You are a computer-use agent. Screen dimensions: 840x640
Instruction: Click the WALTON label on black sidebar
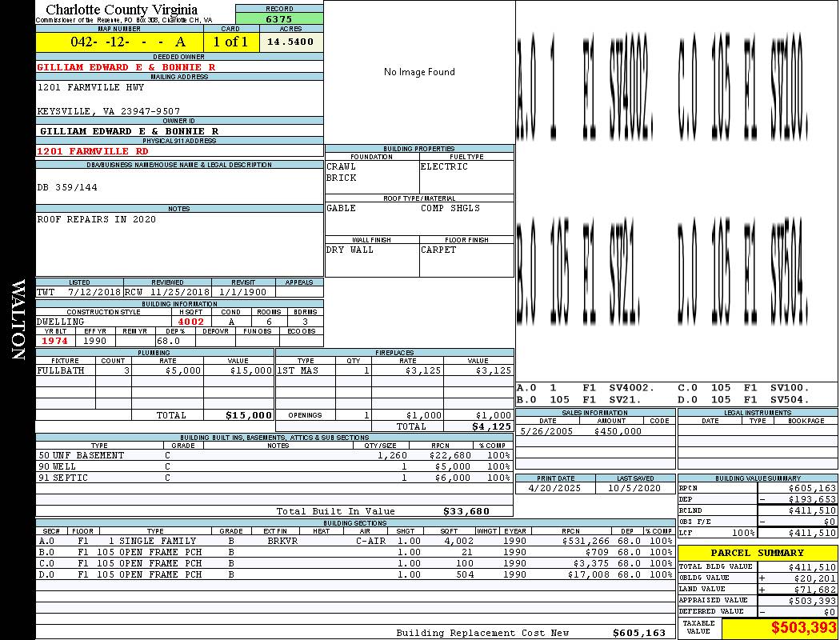pyautogui.click(x=18, y=319)
